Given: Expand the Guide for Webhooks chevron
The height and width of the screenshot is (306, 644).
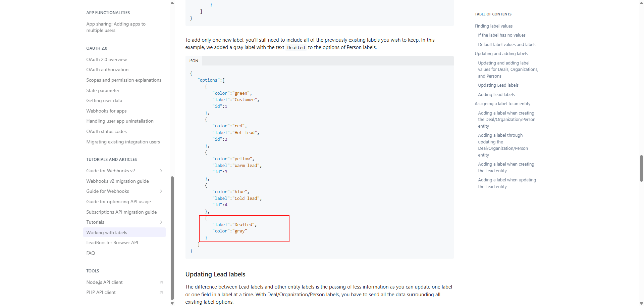Looking at the screenshot, I should click(x=161, y=191).
